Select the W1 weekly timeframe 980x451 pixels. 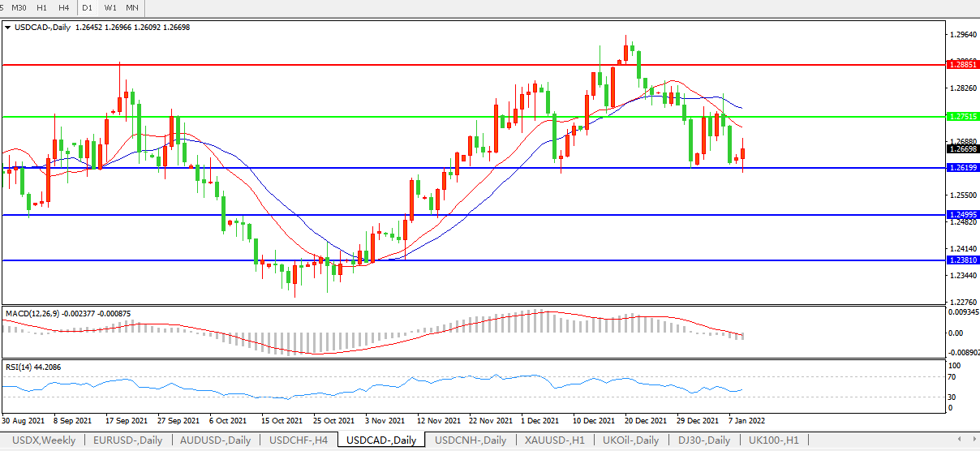(x=110, y=8)
